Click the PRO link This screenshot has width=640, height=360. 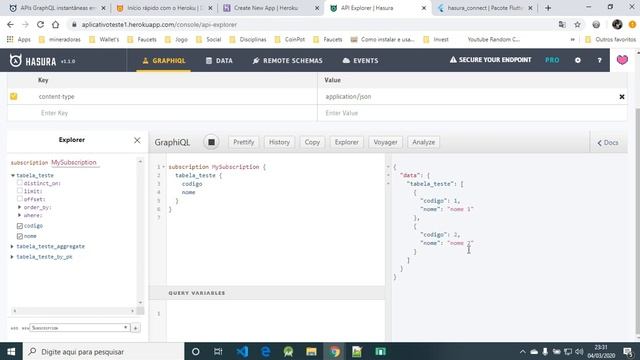click(x=552, y=60)
